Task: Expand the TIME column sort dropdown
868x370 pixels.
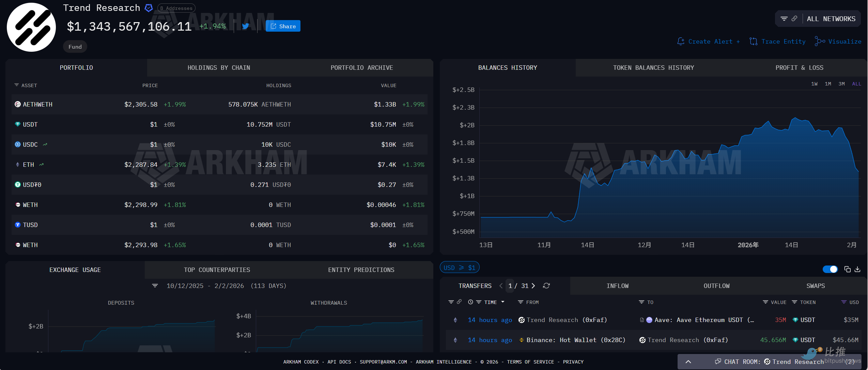Action: click(502, 302)
